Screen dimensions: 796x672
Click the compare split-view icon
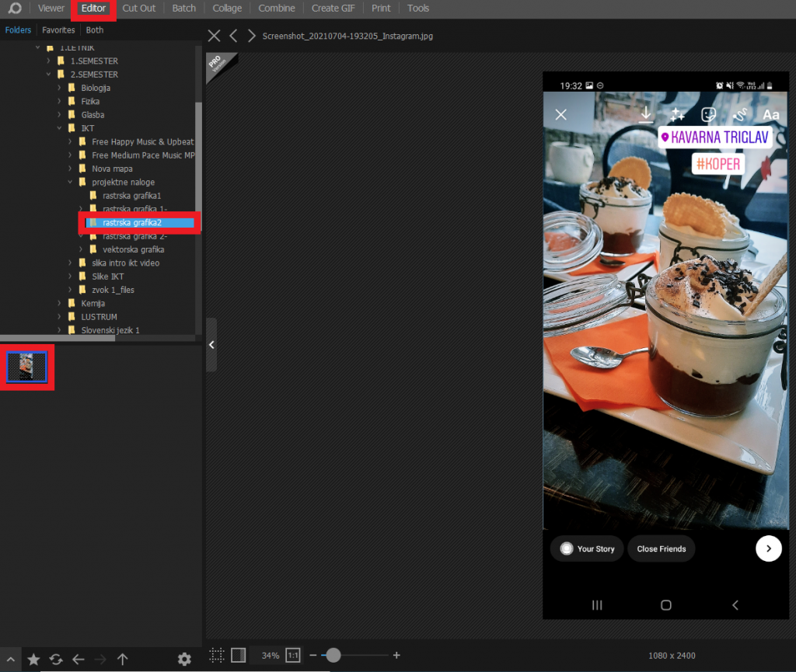(239, 655)
